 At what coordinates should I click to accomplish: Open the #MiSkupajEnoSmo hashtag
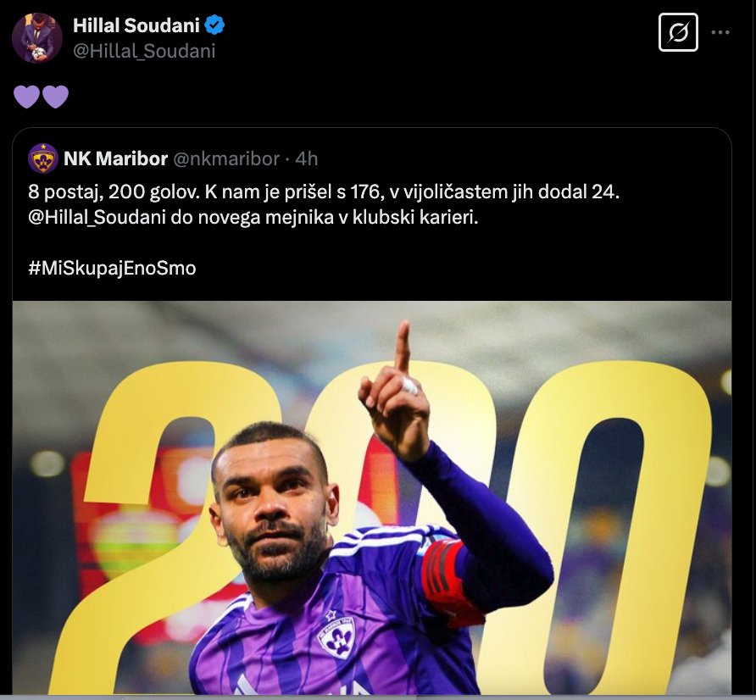[112, 268]
